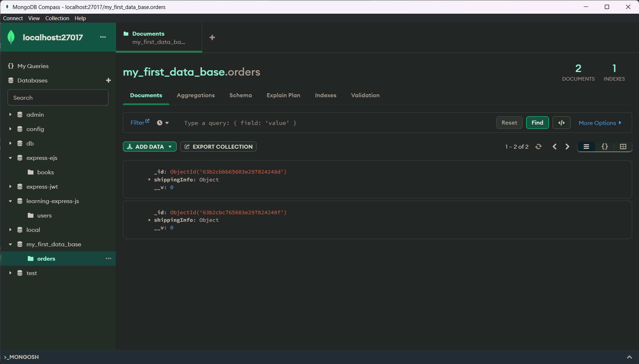Switch to the Aggregations tab
Image resolution: width=639 pixels, height=364 pixels.
pyautogui.click(x=196, y=95)
